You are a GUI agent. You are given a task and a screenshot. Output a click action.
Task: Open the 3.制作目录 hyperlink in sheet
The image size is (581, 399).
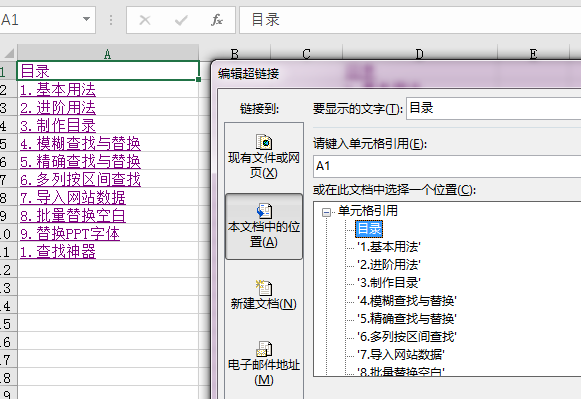58,126
